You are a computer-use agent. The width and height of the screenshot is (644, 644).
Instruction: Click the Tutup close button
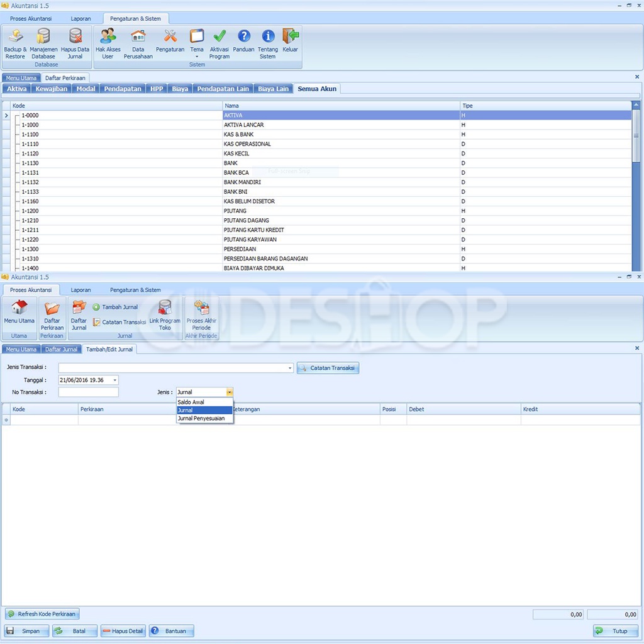coord(616,631)
